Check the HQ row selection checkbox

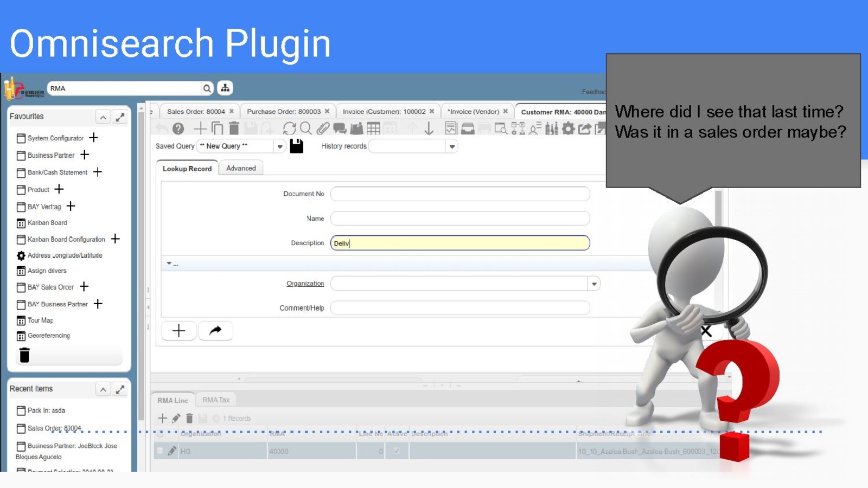[x=160, y=451]
